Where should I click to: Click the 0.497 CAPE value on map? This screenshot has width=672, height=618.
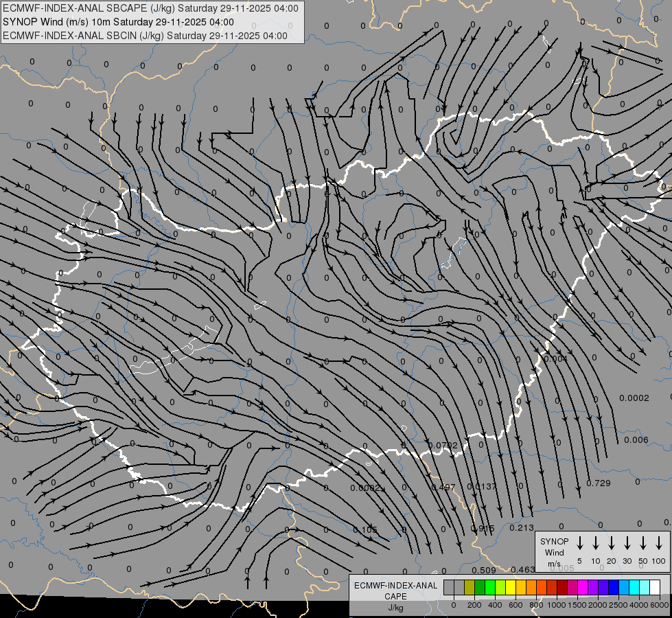click(x=443, y=488)
